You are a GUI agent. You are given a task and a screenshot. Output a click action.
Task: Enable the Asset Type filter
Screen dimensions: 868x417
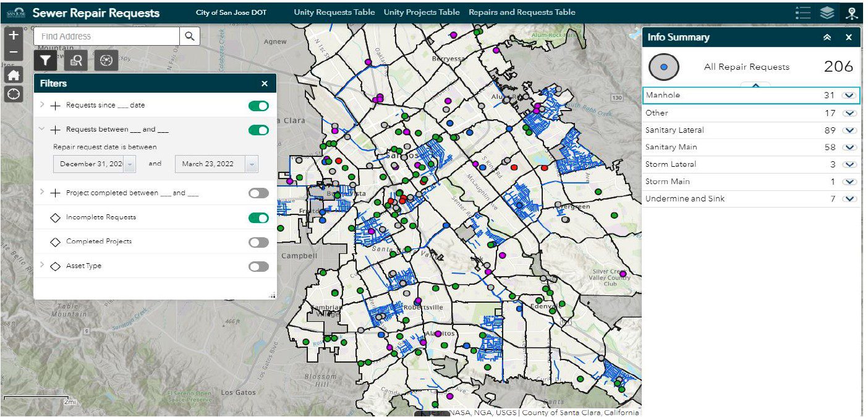point(258,266)
